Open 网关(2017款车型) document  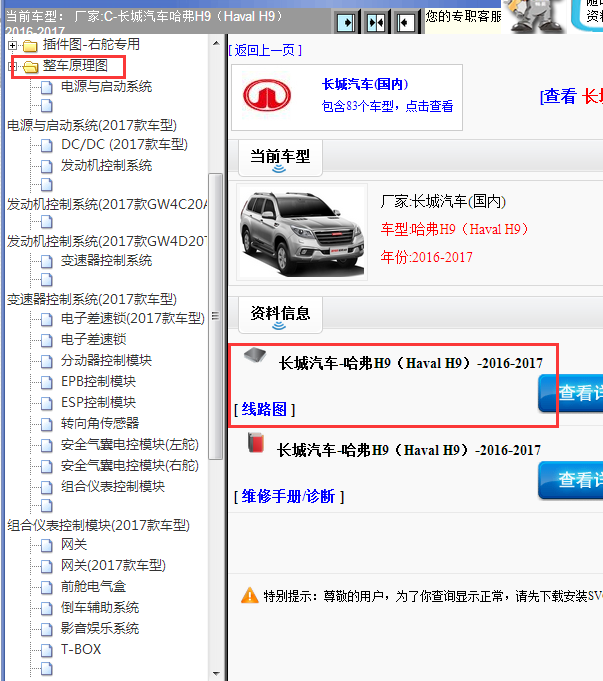(x=113, y=565)
